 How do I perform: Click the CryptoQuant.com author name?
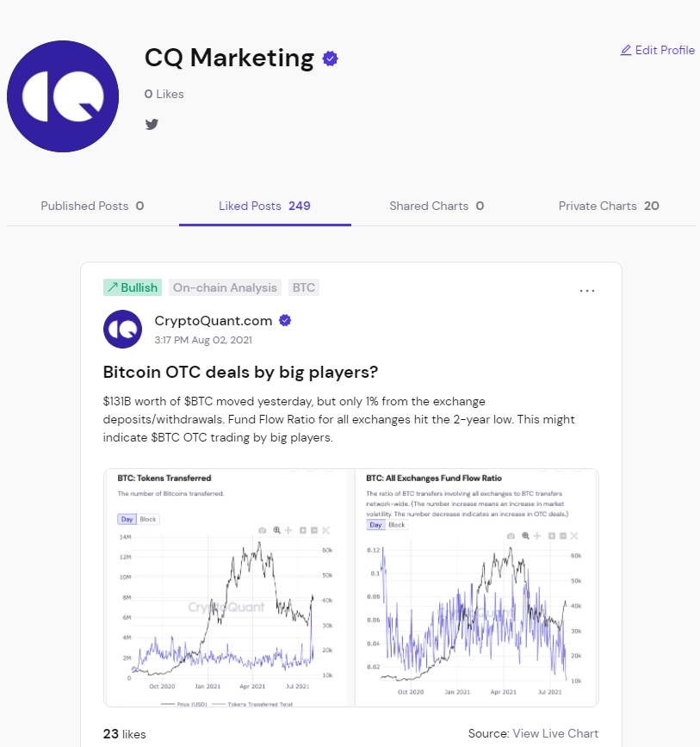[x=214, y=321]
